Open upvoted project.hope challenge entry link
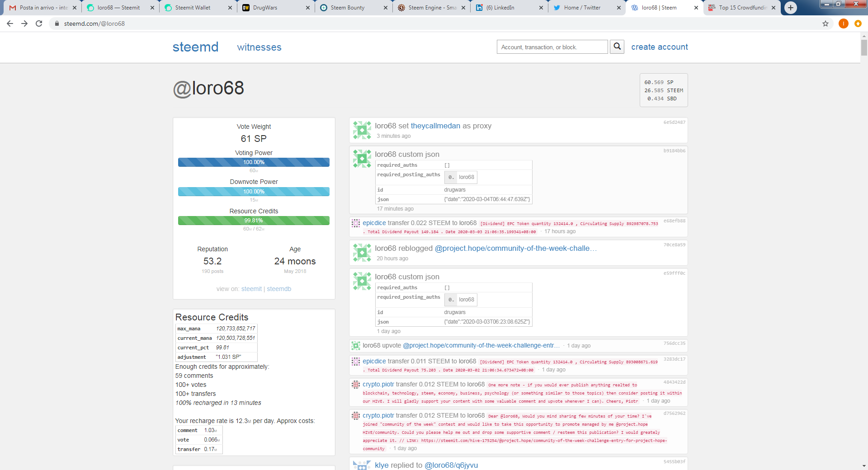This screenshot has width=868, height=470. coord(481,345)
